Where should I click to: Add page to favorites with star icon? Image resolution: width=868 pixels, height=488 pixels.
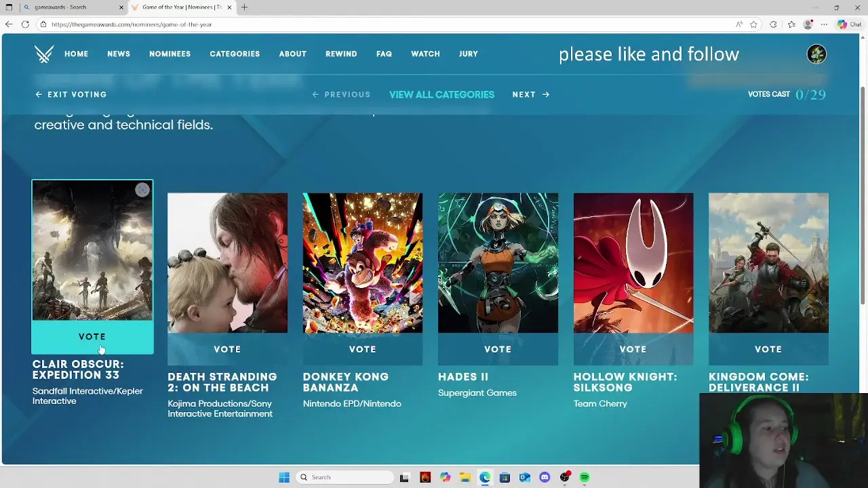753,24
